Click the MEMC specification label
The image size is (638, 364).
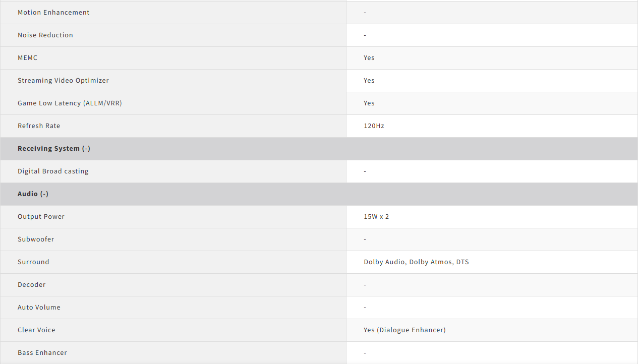[28, 58]
